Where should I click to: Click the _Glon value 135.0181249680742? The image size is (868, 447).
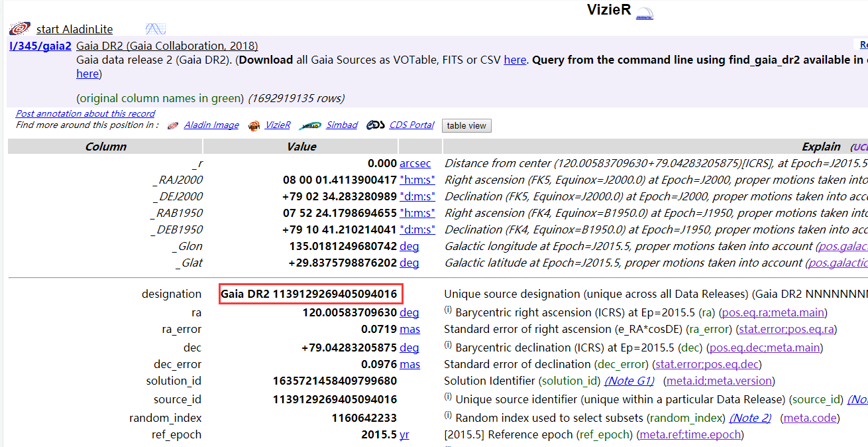click(x=342, y=246)
